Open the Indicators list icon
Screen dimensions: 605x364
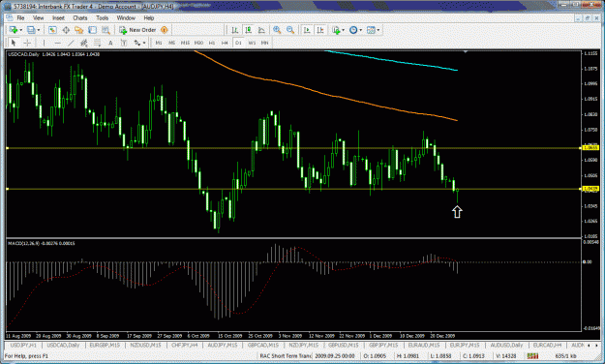pos(336,30)
